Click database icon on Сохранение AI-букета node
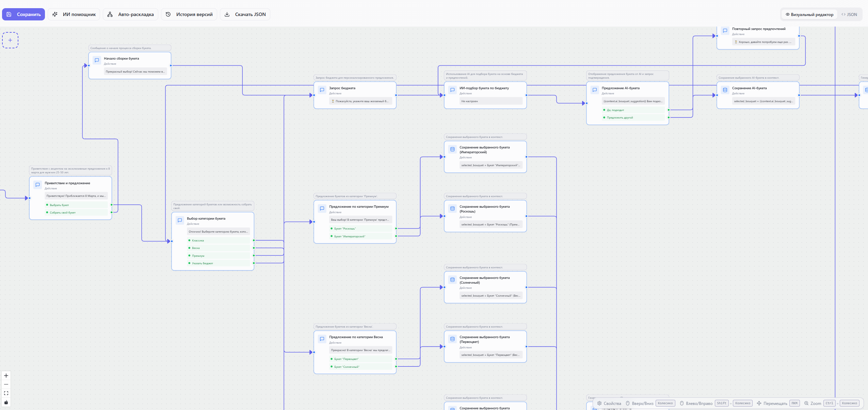 (x=725, y=90)
